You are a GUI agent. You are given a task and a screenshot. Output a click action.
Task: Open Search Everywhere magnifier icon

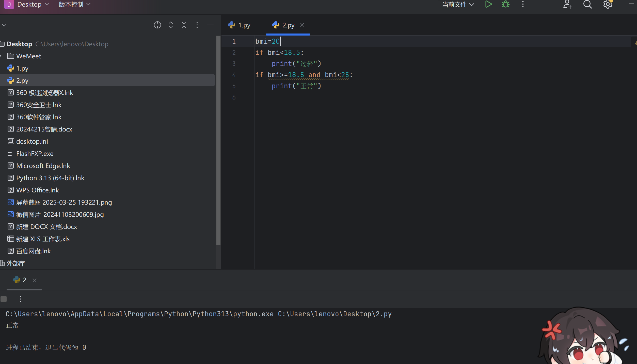point(587,4)
